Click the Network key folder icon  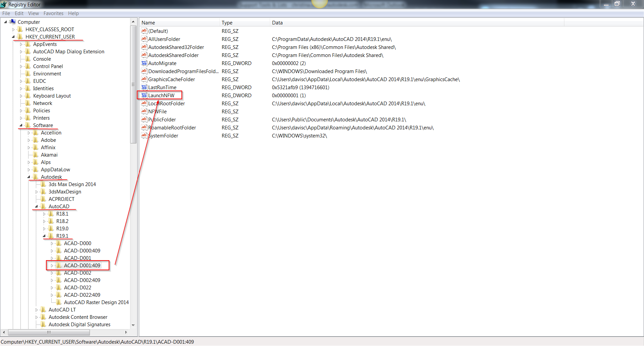click(x=28, y=103)
